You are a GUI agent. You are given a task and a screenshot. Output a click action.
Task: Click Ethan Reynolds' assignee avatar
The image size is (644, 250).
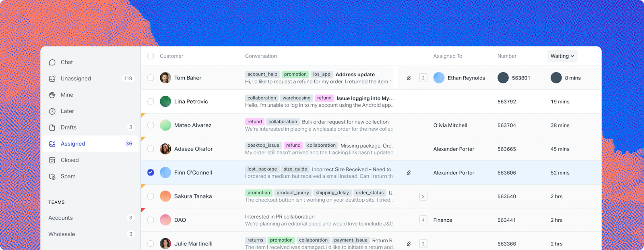point(439,78)
